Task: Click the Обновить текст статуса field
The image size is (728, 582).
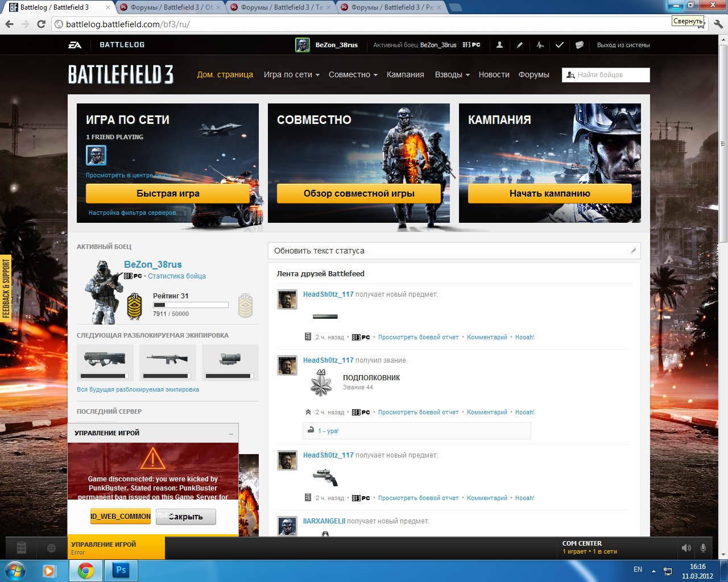Action: click(454, 251)
